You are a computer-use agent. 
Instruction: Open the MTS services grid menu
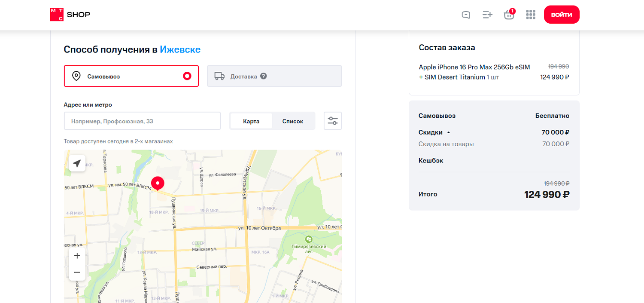point(531,15)
